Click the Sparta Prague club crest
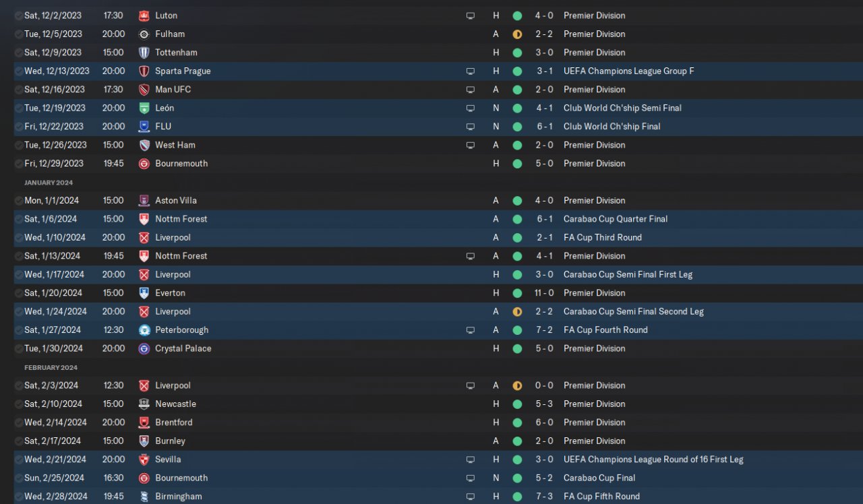This screenshot has width=863, height=504. (144, 71)
